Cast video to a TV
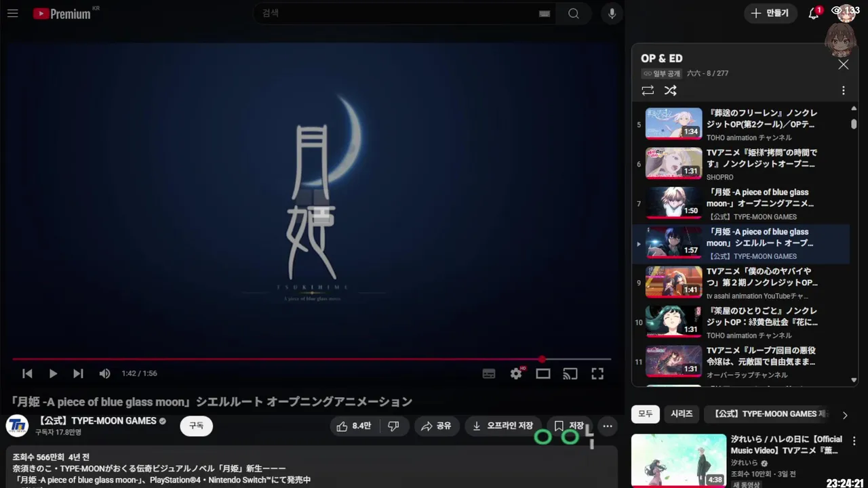Viewport: 868px width, 488px height. 570,373
